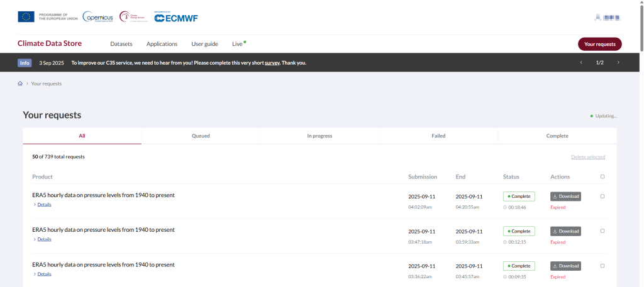This screenshot has width=644, height=287.
Task: Switch to the Failed tab
Action: pyautogui.click(x=438, y=136)
